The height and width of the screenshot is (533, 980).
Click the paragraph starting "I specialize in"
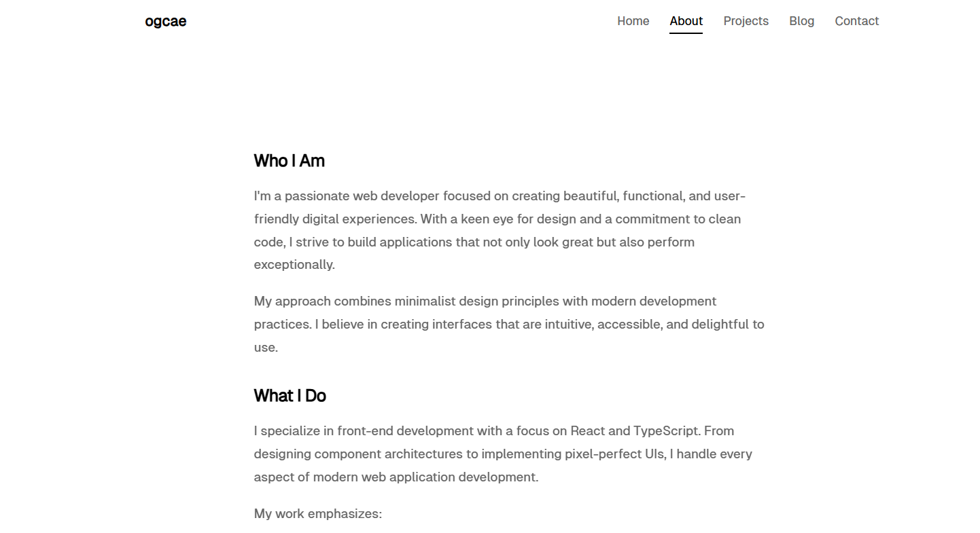click(x=503, y=454)
